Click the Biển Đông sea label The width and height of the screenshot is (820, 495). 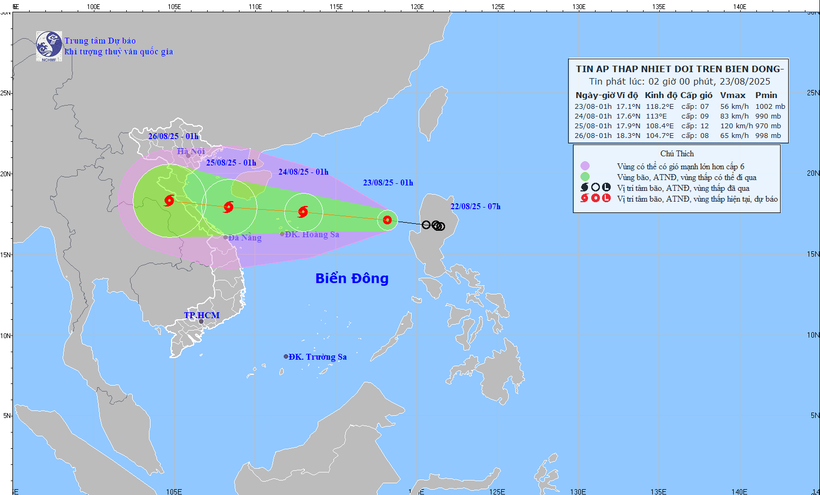click(x=352, y=278)
